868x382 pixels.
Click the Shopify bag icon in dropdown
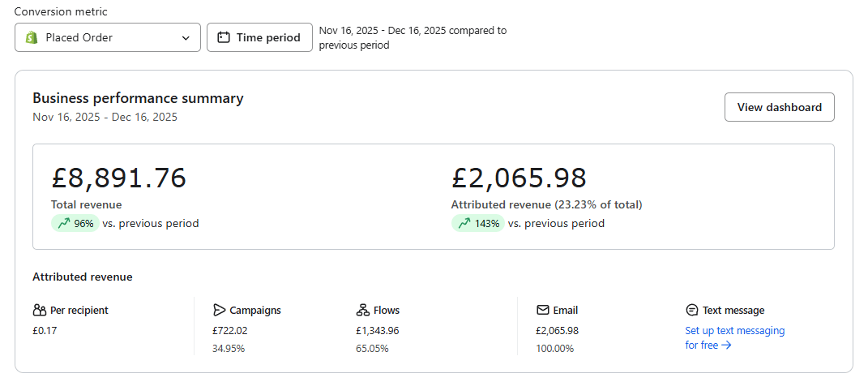tap(32, 37)
